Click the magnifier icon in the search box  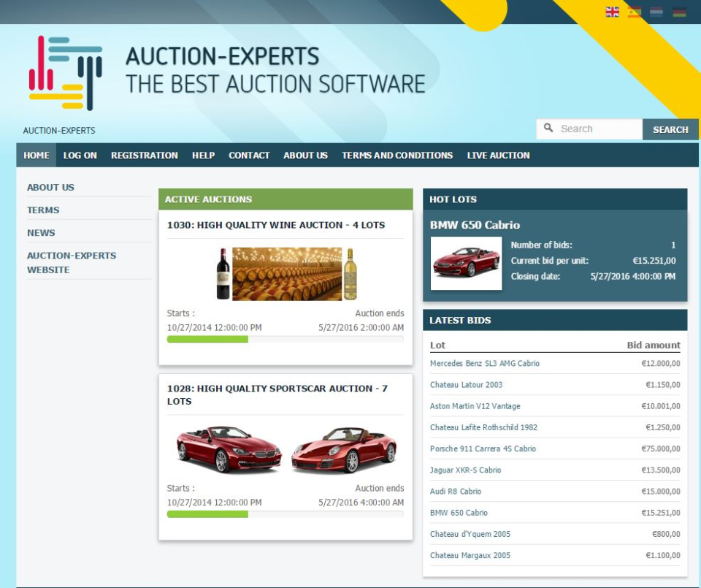click(548, 129)
